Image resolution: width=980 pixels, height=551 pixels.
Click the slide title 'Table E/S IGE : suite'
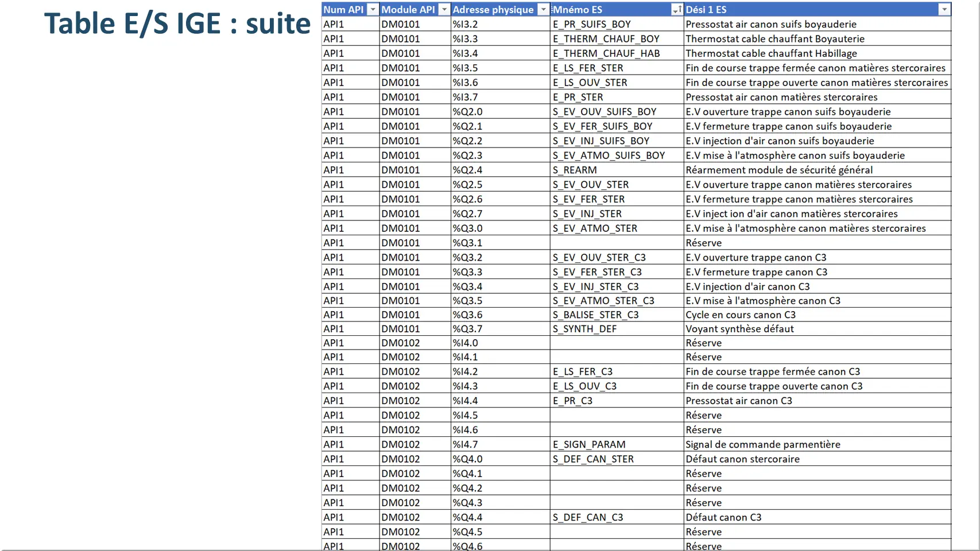(177, 24)
